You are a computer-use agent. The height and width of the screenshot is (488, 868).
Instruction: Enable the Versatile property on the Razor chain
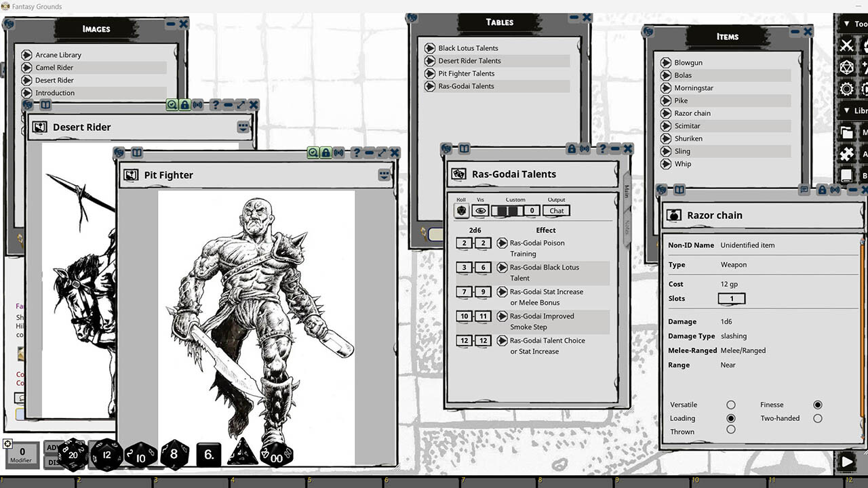pos(731,405)
